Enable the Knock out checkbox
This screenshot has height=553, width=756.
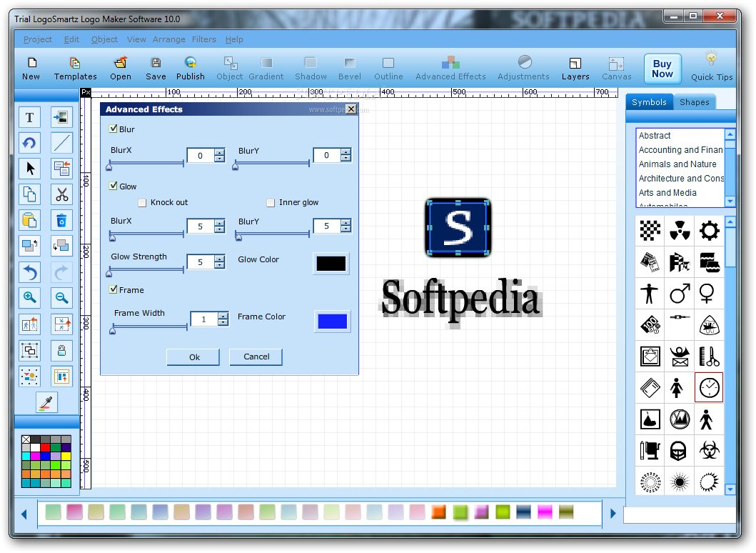coord(142,203)
